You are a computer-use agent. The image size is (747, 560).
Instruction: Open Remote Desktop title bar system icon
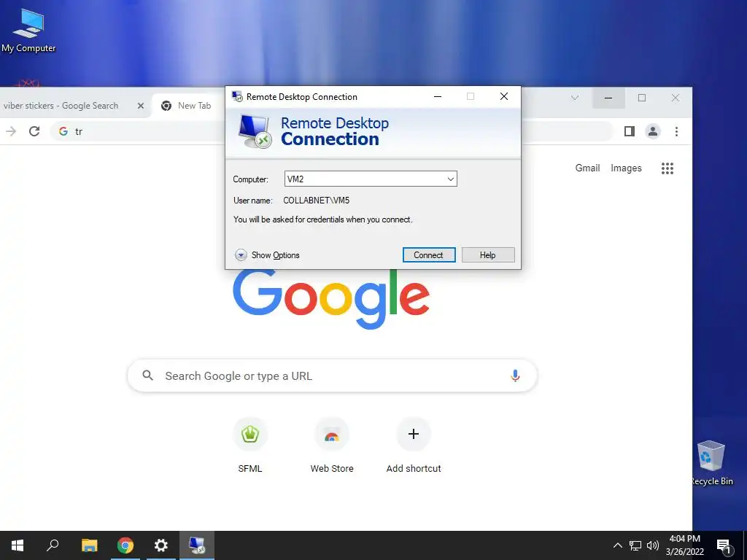click(x=237, y=96)
